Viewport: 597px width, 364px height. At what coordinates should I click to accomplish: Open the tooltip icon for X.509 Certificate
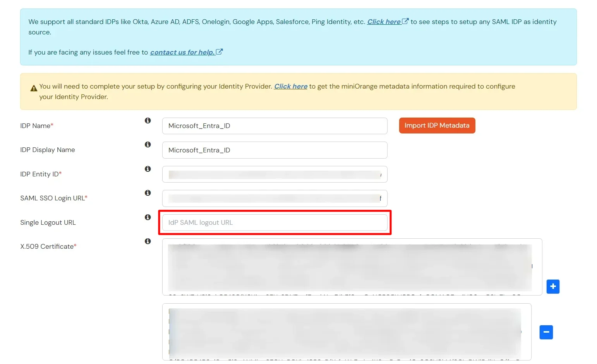tap(148, 241)
